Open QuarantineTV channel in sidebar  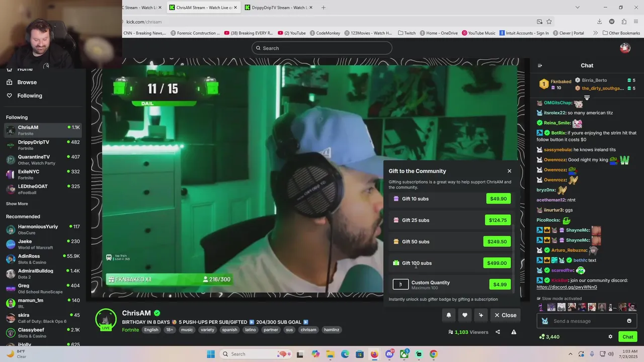[x=42, y=159]
